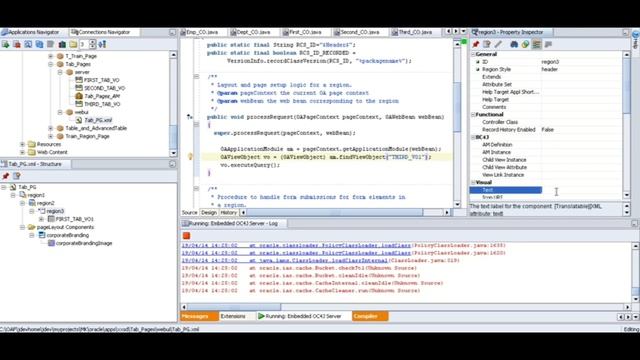The image size is (640, 360).
Task: Collapse the webui package node
Action: coord(60,112)
